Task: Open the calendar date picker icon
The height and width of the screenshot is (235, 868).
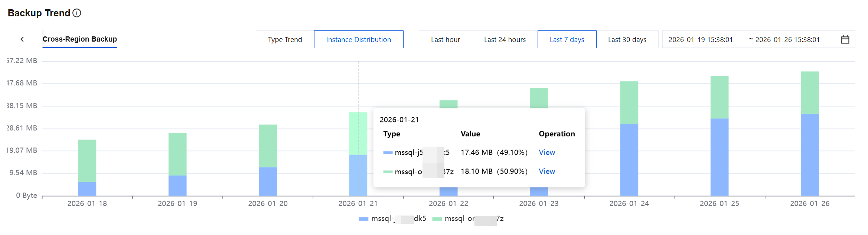Action: click(x=845, y=39)
